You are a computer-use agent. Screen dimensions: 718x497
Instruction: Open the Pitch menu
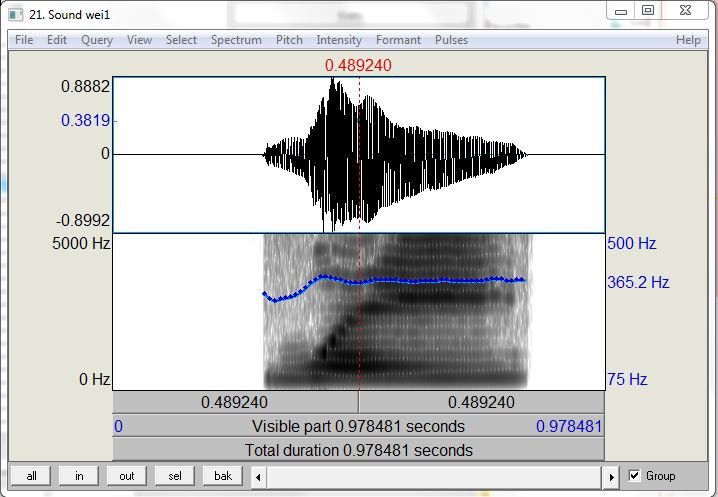289,40
